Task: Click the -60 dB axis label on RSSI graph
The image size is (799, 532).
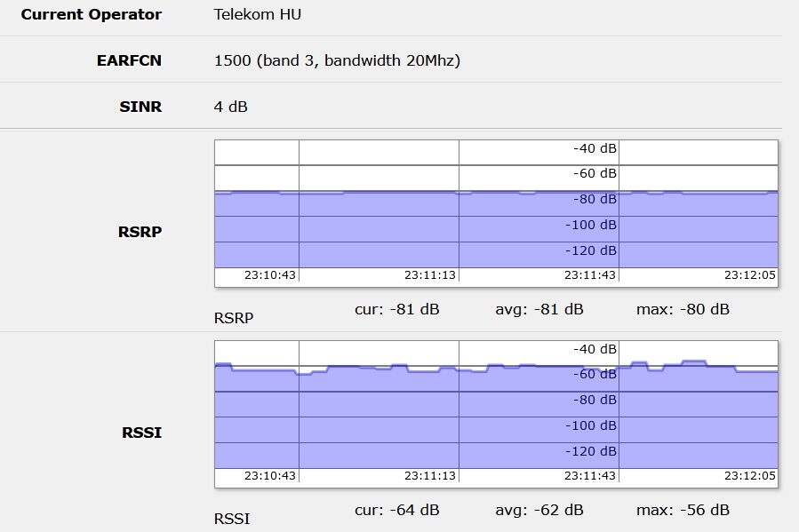Action: point(595,374)
